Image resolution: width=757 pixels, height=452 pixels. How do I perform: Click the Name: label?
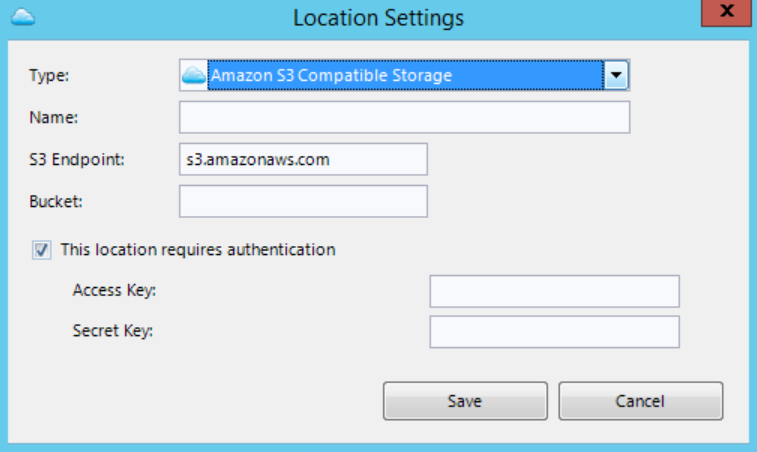[x=54, y=117]
